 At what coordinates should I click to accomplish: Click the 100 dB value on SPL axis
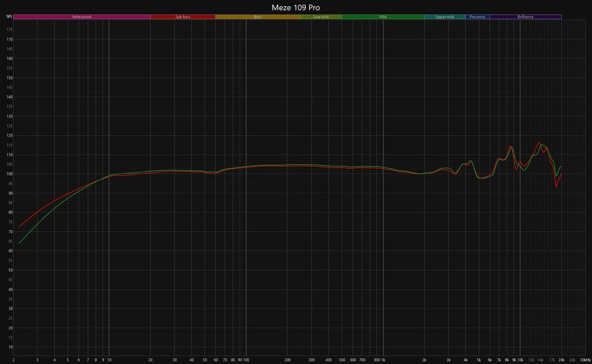point(9,174)
